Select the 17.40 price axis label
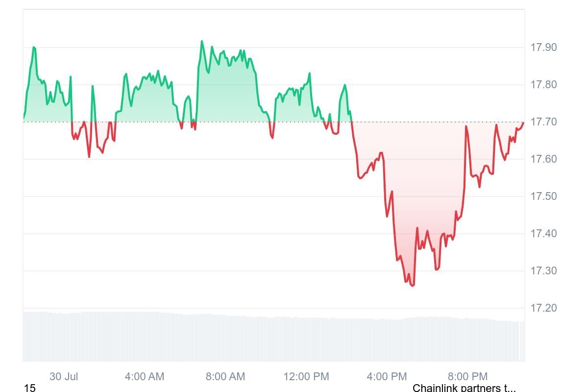 543,234
